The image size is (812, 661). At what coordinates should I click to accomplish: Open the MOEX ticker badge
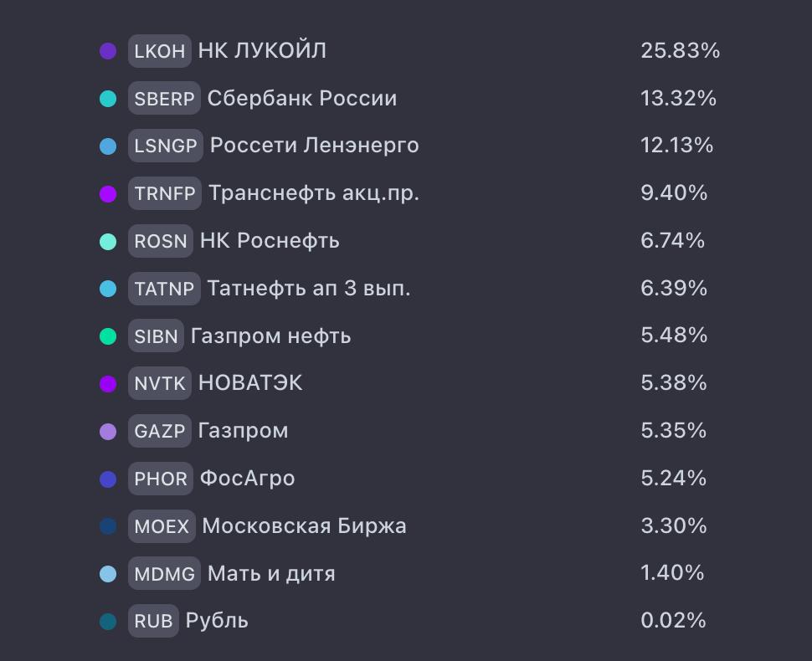162,526
